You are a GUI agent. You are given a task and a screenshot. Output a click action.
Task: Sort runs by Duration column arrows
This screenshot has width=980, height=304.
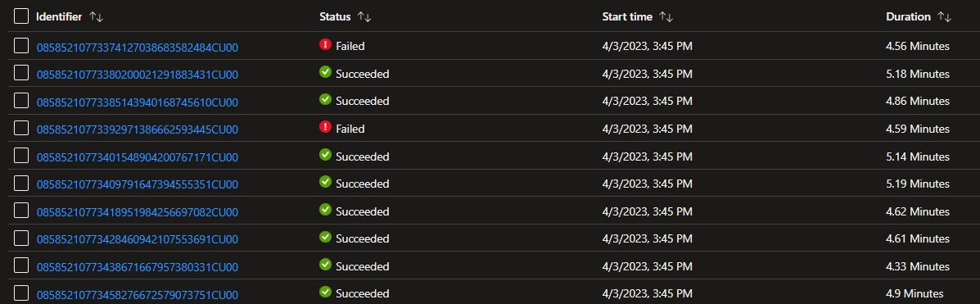click(x=944, y=17)
